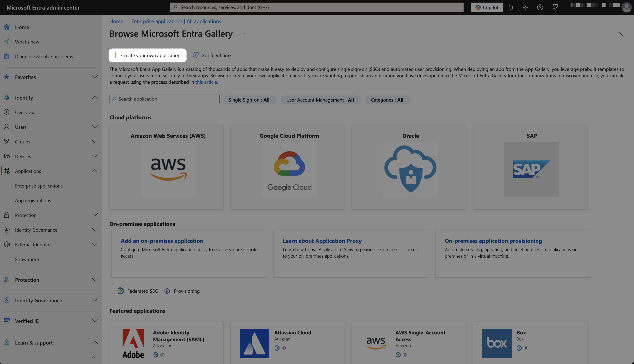Open Add an on-premises application link
The width and height of the screenshot is (634, 364).
[x=162, y=241]
